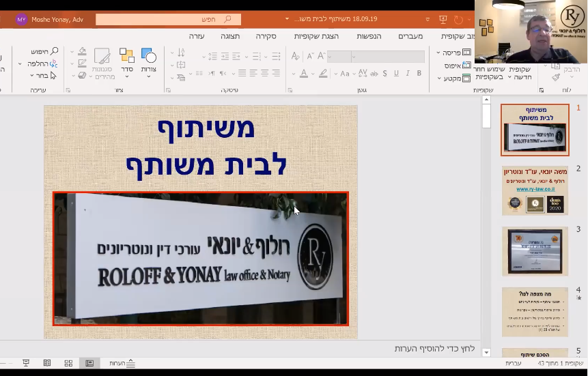Click the shape effects icon

coord(82,76)
